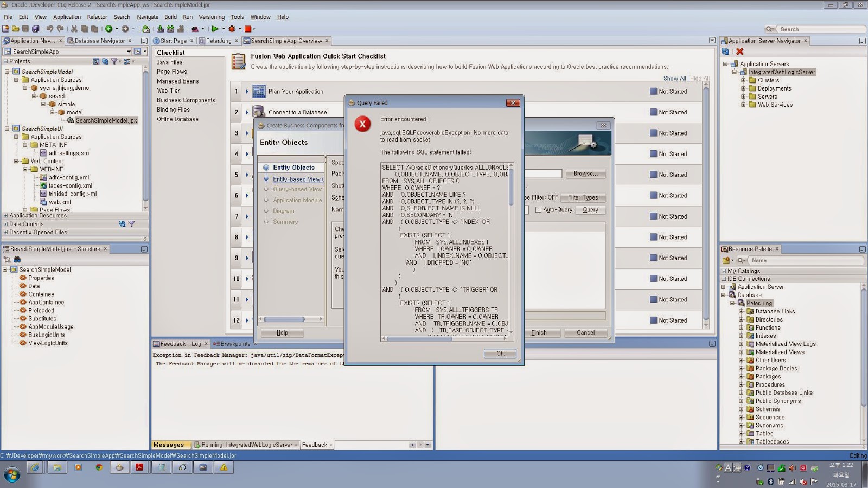Click the filter funnel icon in Projects header
The height and width of the screenshot is (488, 868).
click(x=114, y=61)
